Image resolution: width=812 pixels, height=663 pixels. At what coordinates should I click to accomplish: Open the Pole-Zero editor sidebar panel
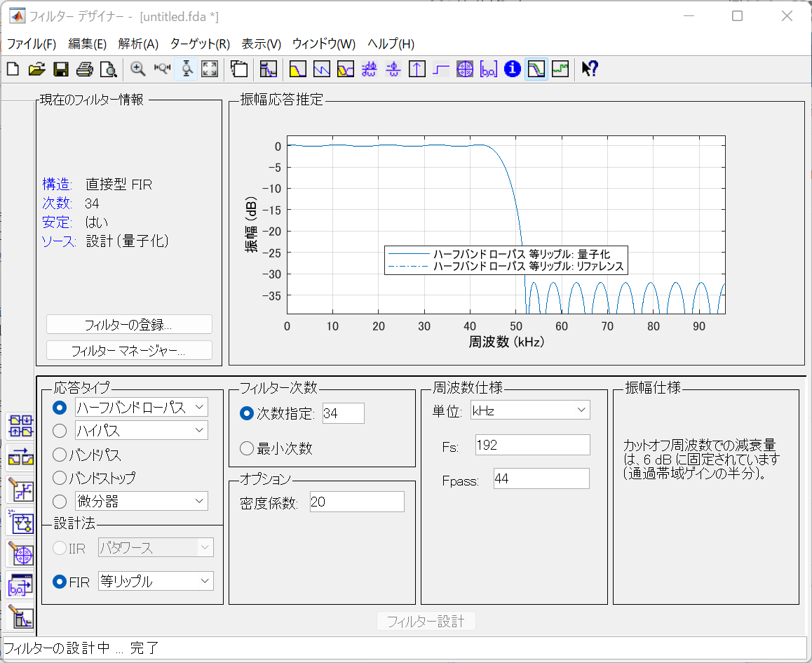[x=20, y=554]
